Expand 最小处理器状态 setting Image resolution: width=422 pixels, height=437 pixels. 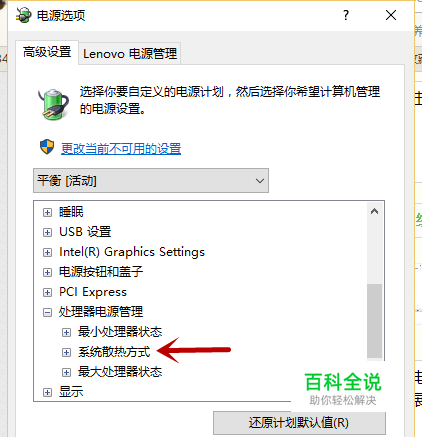point(66,332)
